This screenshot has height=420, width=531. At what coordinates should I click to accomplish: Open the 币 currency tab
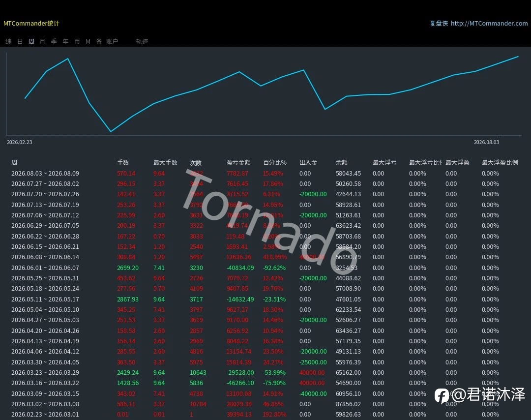pyautogui.click(x=77, y=41)
